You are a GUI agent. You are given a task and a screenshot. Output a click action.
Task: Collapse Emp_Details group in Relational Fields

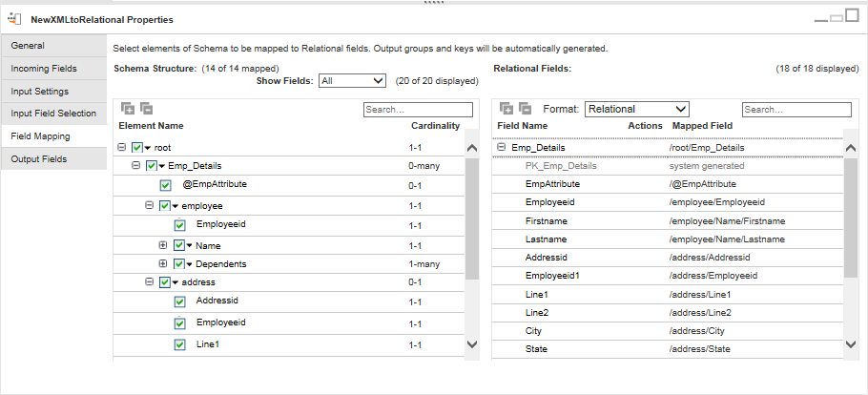(x=502, y=147)
